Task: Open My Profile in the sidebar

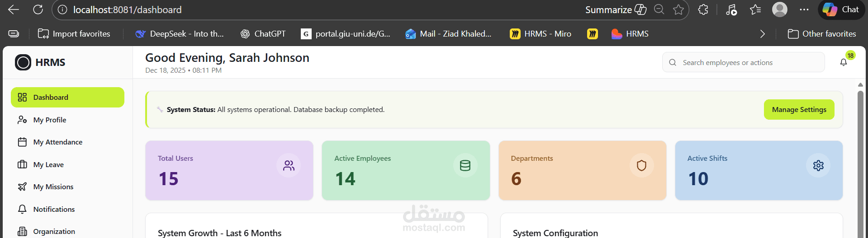Action: pos(67,120)
